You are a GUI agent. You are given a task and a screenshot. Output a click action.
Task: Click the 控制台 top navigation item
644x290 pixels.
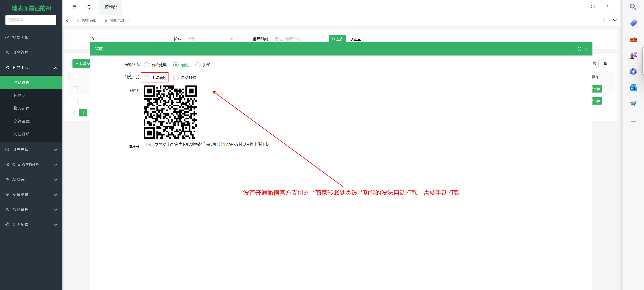click(111, 7)
